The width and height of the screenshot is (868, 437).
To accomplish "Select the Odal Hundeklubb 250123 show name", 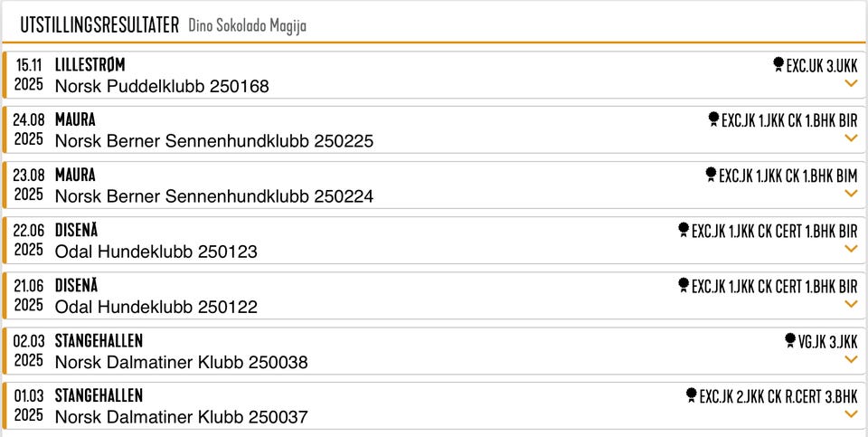I will pyautogui.click(x=156, y=252).
